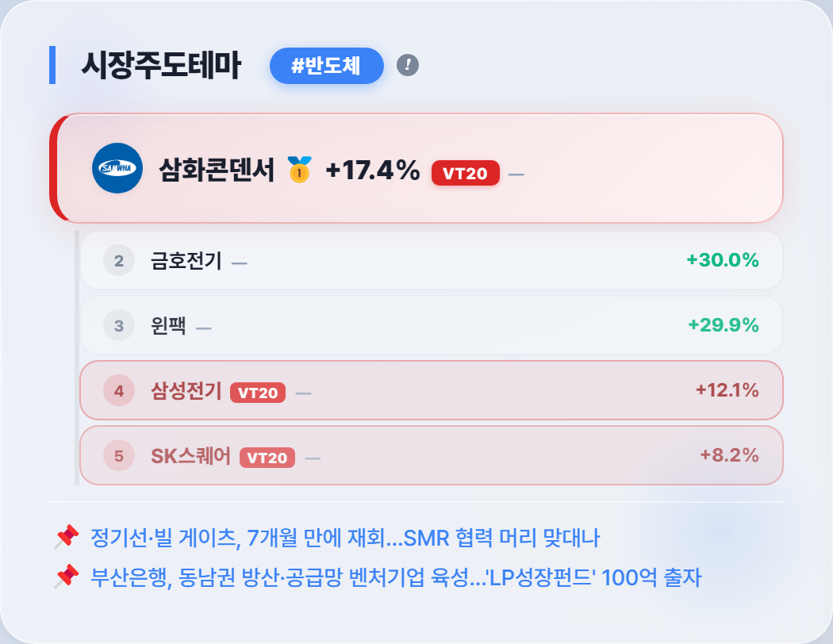Open the 윈팩 stock row
Viewport: 833px width, 644px height.
point(432,325)
